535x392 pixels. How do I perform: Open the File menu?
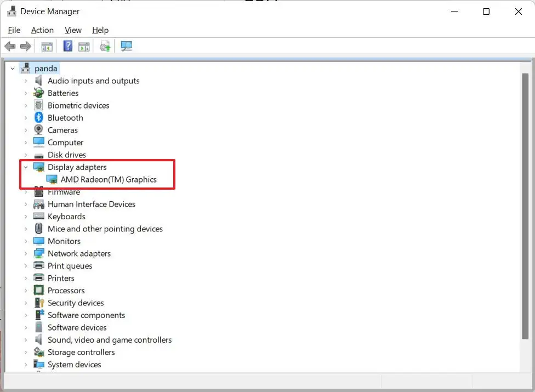pyautogui.click(x=14, y=30)
